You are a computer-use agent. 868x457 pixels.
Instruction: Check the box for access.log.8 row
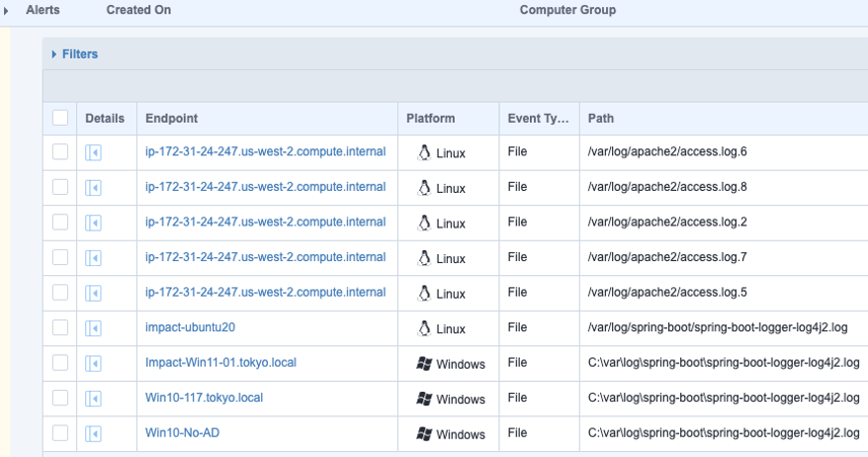click(60, 187)
